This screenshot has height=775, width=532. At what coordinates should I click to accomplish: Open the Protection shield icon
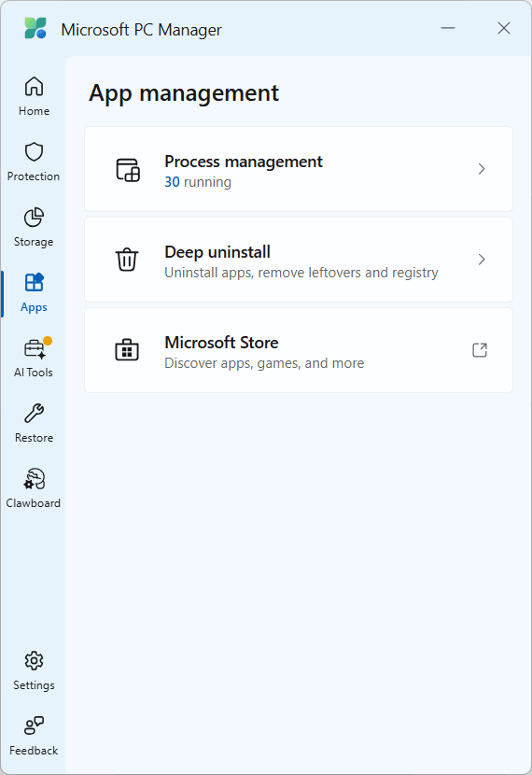34,152
